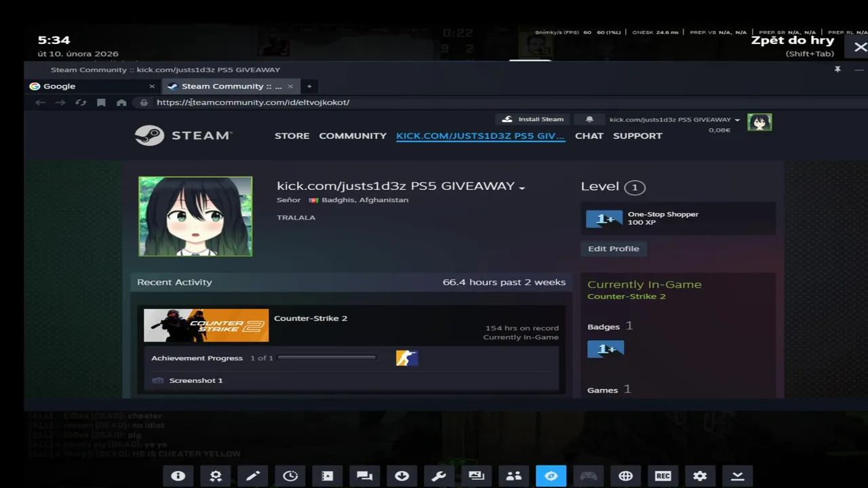Open discussions chat bubbles icon in overlay toolbar
Image resolution: width=868 pixels, height=488 pixels.
tap(365, 476)
